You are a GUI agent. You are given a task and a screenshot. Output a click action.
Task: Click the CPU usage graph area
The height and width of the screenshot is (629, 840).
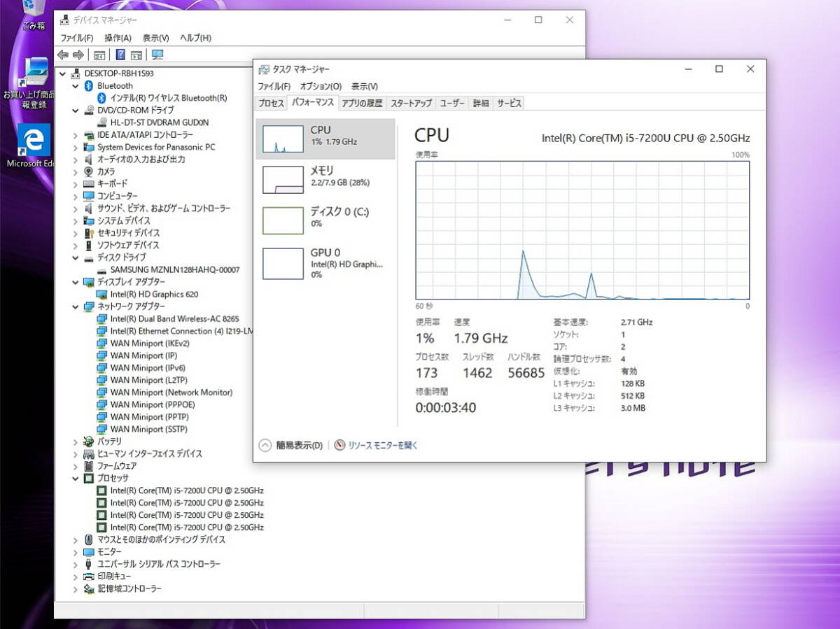582,230
